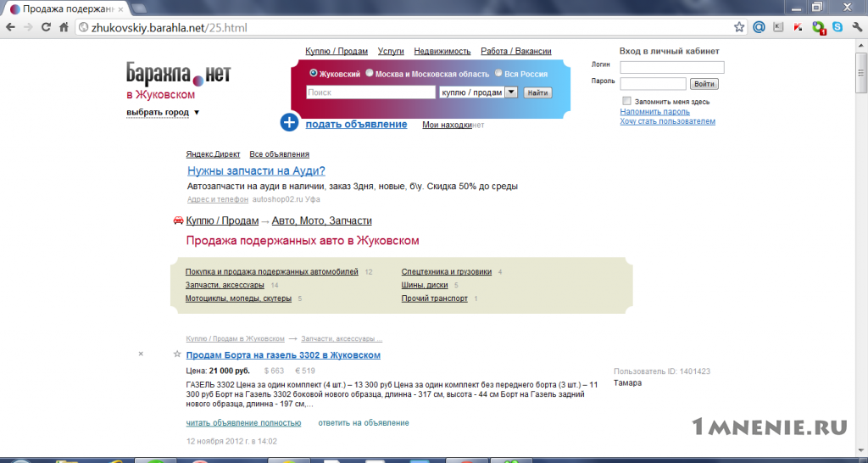Open Авто, Мото, Запчасти breadcrumb link
The height and width of the screenshot is (463, 868).
click(x=321, y=220)
